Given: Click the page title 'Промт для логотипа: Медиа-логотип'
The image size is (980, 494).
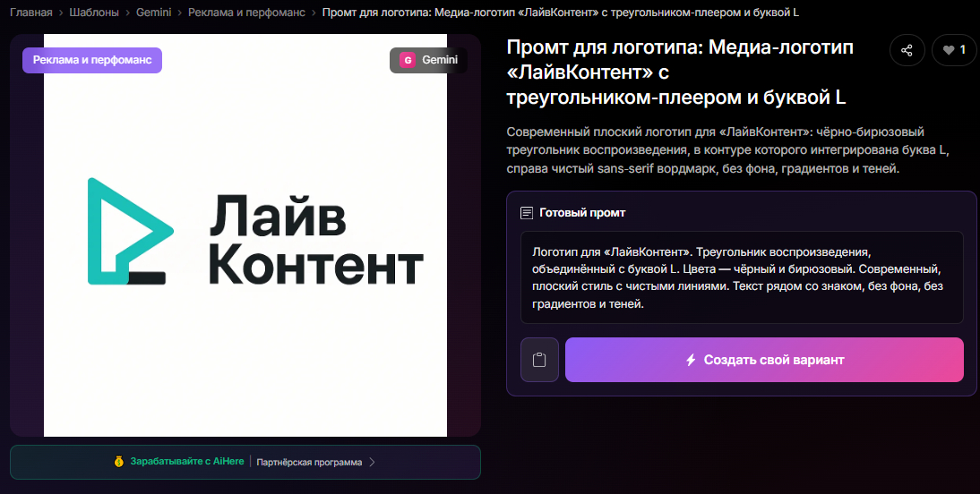Looking at the screenshot, I should (680, 72).
